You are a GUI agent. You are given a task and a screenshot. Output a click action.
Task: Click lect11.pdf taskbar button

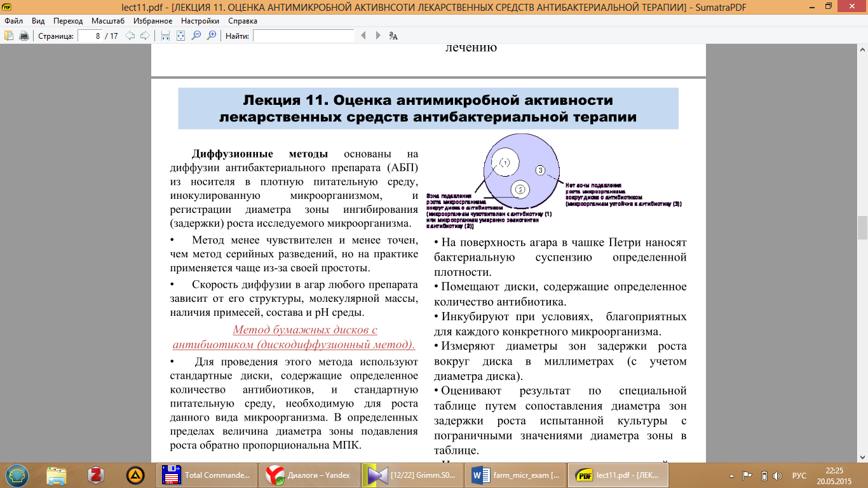(x=619, y=475)
